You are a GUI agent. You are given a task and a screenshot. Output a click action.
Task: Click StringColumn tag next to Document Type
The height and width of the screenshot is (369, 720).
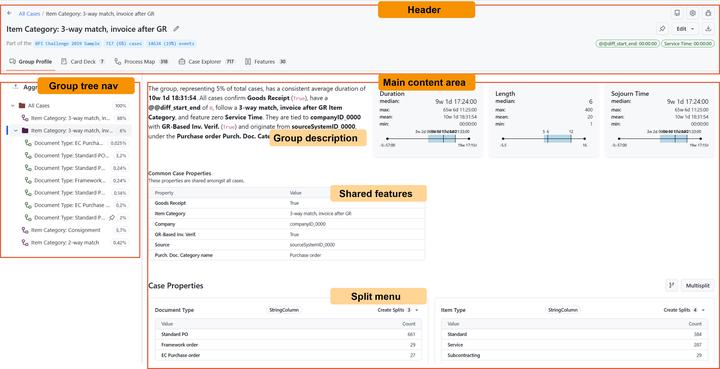pos(284,310)
